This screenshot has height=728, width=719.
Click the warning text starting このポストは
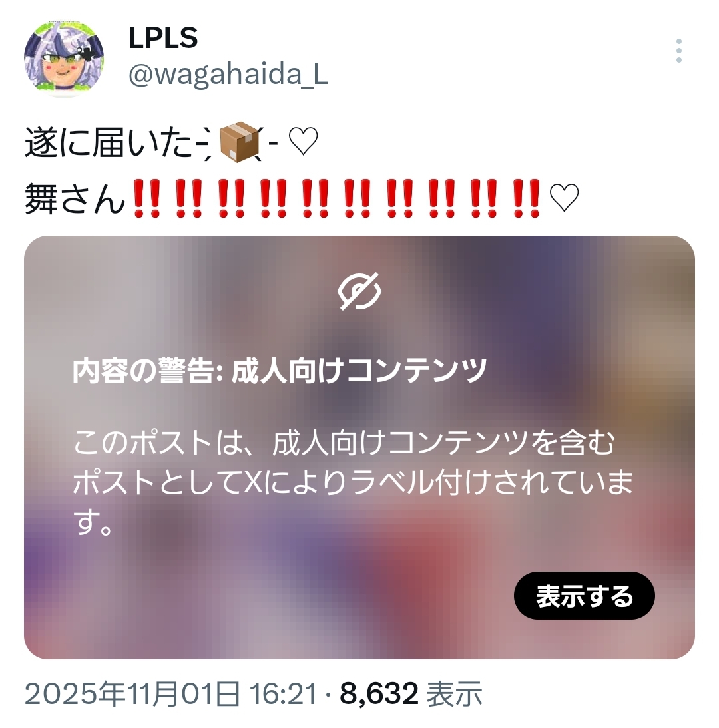click(x=353, y=482)
